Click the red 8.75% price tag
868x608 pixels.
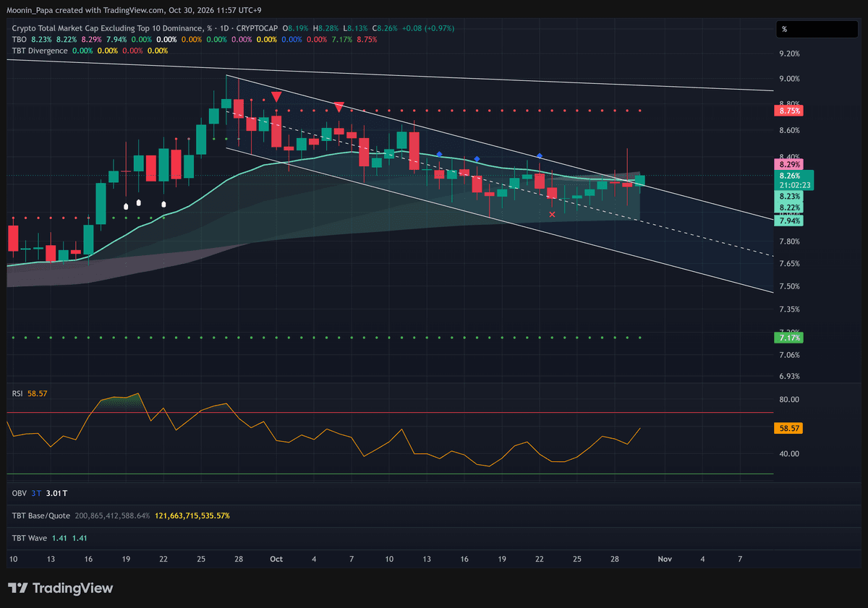pos(788,111)
